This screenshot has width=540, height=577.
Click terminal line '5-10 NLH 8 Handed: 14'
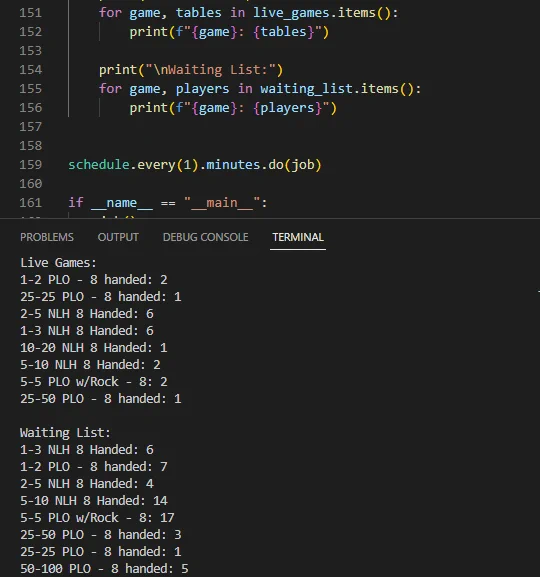click(93, 501)
